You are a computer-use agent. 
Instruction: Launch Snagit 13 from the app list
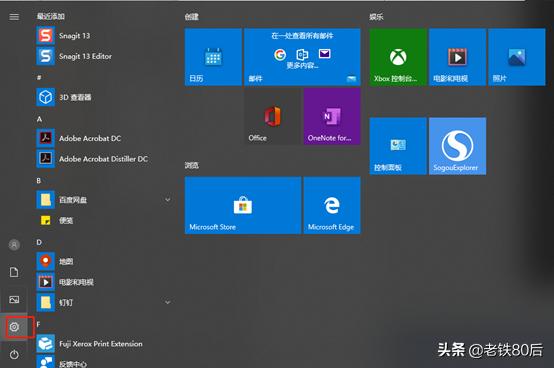click(105, 36)
